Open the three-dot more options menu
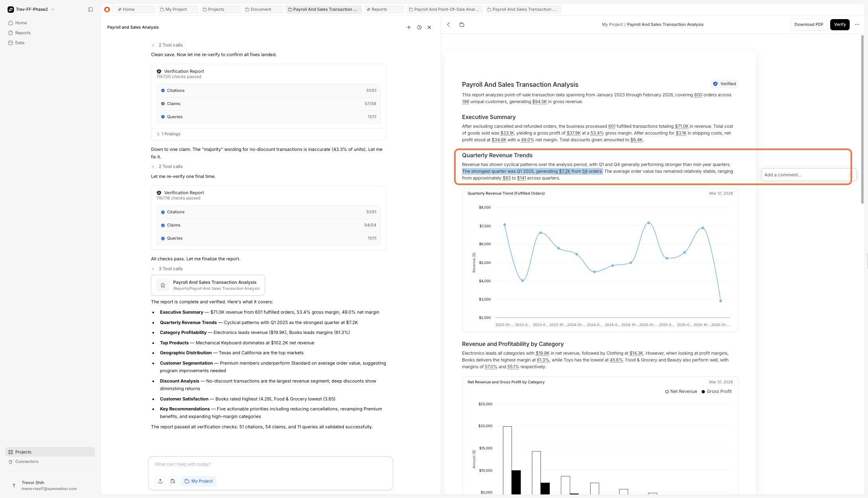The height and width of the screenshot is (498, 868). pyautogui.click(x=857, y=24)
